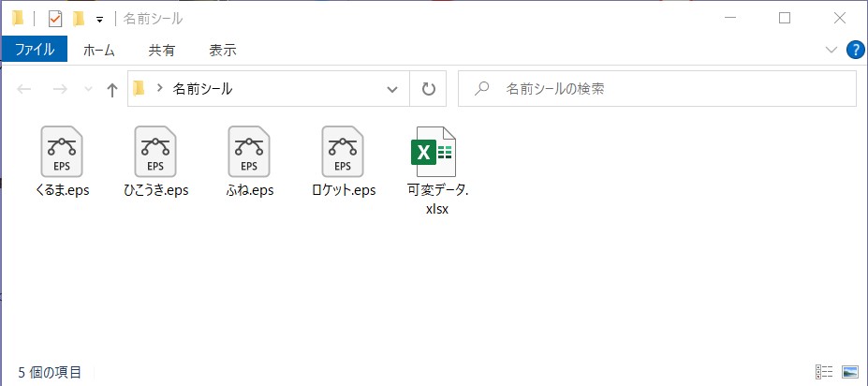Select the ひこうき.eps file icon
868x386 pixels.
click(x=155, y=152)
